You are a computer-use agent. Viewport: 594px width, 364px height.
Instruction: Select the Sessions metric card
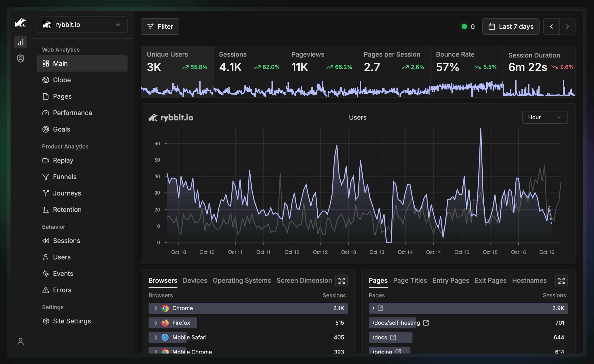pyautogui.click(x=249, y=63)
